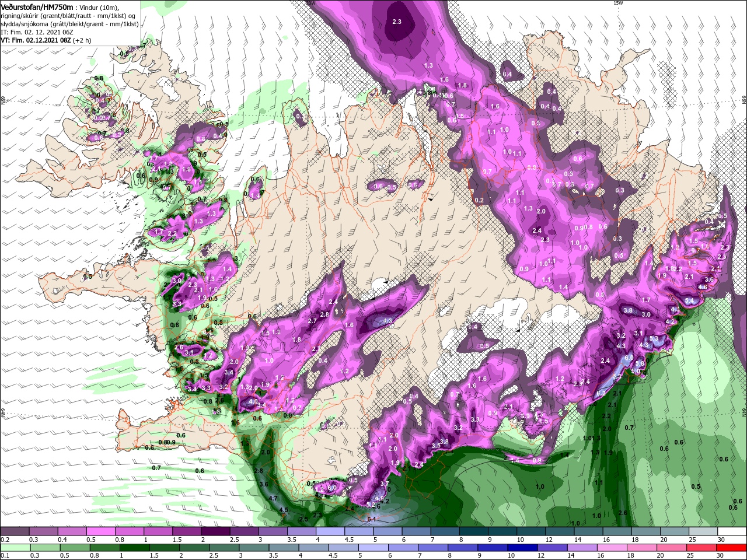Select the 'IT: Fim. 02. 12. 2021 06Z' line
Viewport: 747px width, 560px height.
tap(37, 32)
